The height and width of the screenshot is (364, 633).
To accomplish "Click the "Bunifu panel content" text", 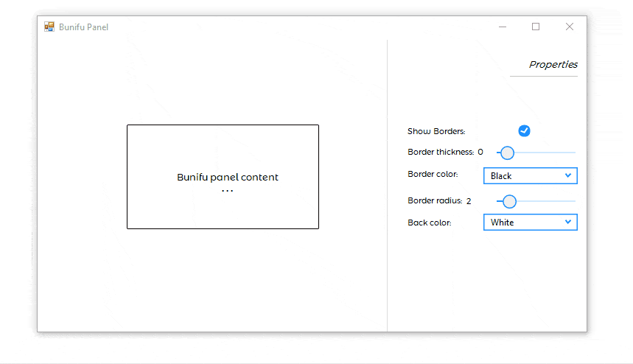I will (227, 177).
